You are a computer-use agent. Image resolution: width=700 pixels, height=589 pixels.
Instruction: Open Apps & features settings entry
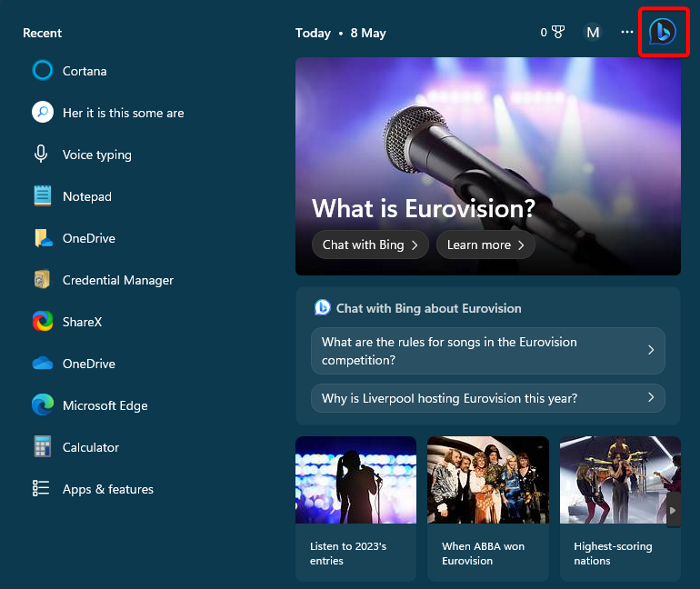click(x=93, y=489)
